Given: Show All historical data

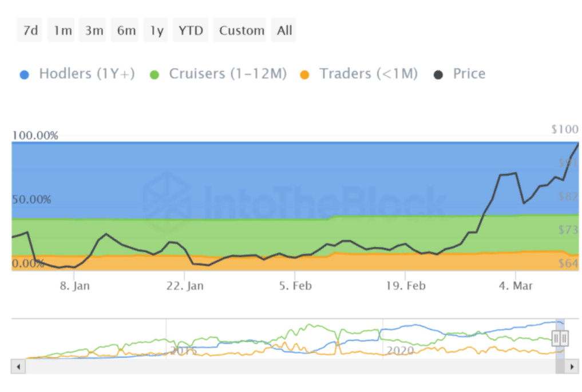Looking at the screenshot, I should click(x=284, y=30).
